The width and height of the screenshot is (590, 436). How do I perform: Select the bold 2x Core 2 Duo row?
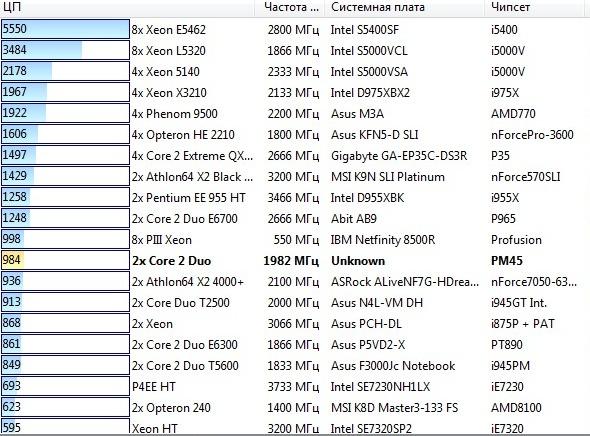coord(295,261)
